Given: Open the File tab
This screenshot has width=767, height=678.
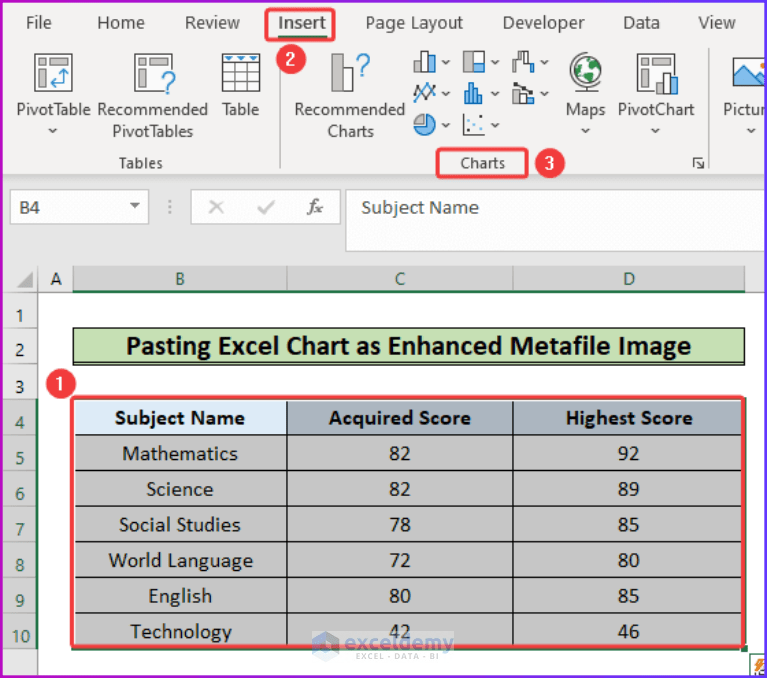Looking at the screenshot, I should pyautogui.click(x=38, y=23).
